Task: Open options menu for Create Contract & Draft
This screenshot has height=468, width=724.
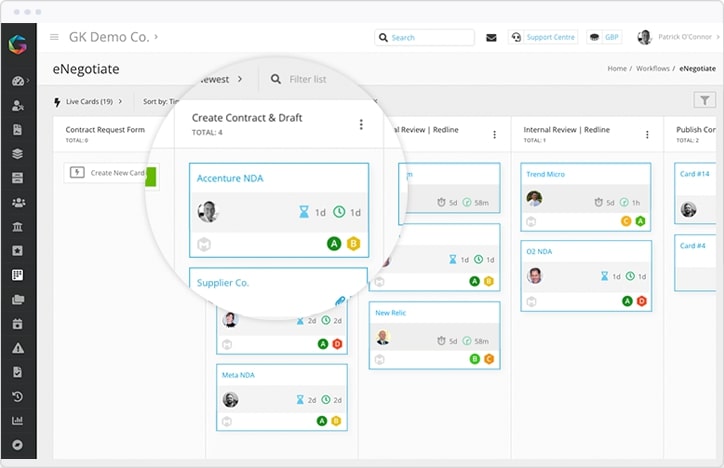Action: tap(361, 125)
